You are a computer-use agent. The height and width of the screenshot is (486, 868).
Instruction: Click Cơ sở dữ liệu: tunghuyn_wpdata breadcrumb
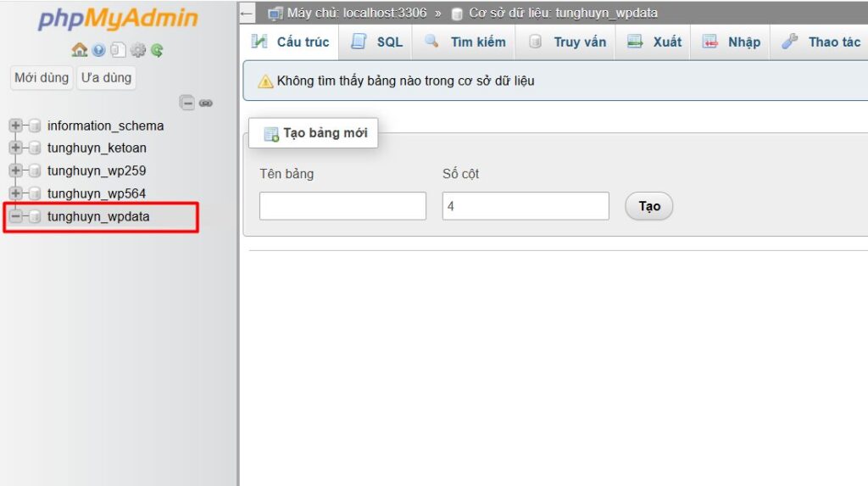pyautogui.click(x=563, y=14)
